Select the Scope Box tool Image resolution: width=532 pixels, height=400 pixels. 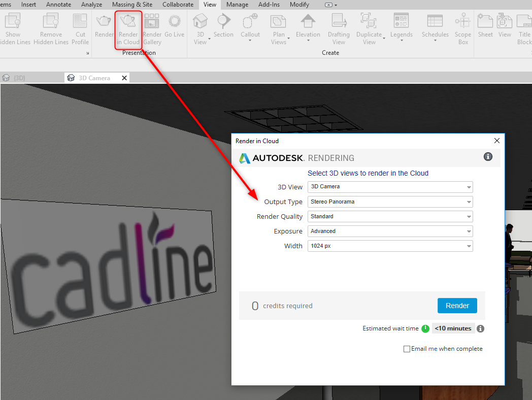click(x=463, y=29)
